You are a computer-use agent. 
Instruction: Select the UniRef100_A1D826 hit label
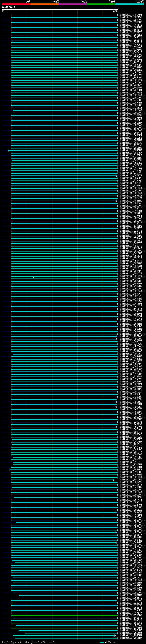pos(131,108)
